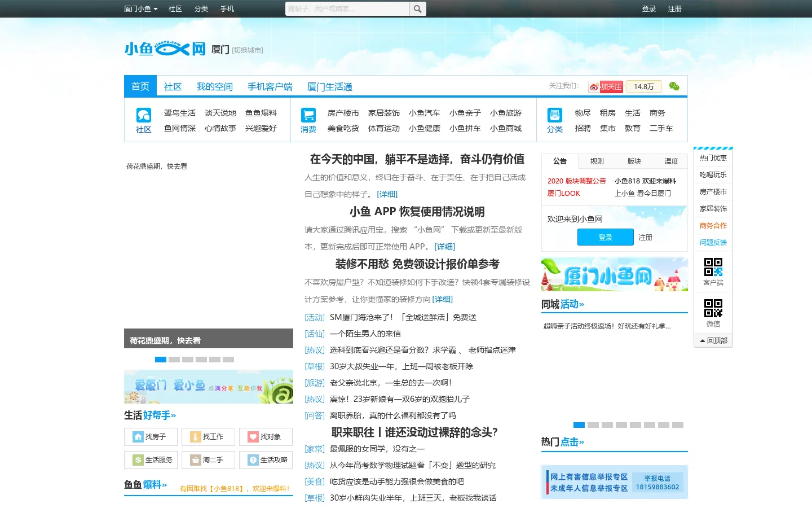The height and width of the screenshot is (508, 812).
Task: Click the 网上有害信息举报专区 banner
Action: pyautogui.click(x=615, y=482)
